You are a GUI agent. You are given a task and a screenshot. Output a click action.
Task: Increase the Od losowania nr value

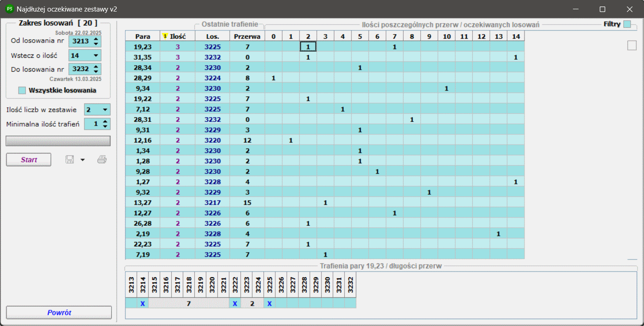point(96,39)
